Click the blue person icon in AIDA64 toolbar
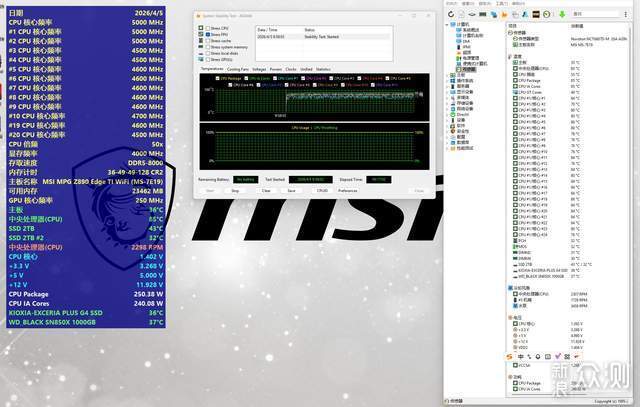 [x=525, y=14]
